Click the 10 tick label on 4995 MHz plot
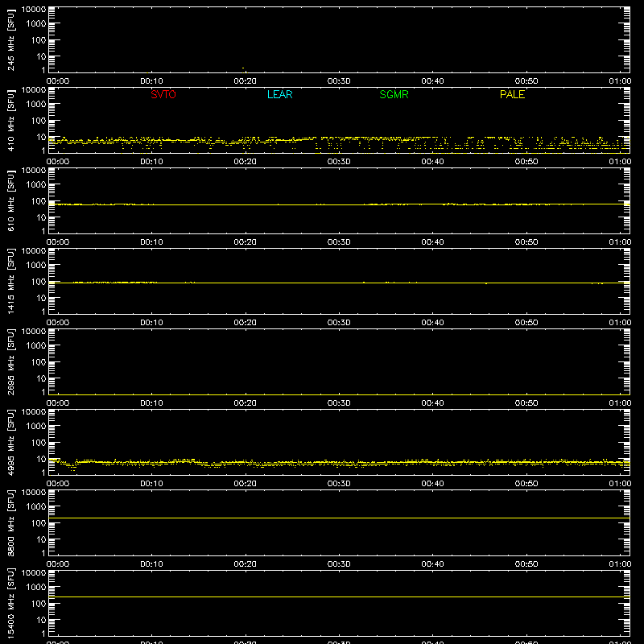 pyautogui.click(x=41, y=459)
